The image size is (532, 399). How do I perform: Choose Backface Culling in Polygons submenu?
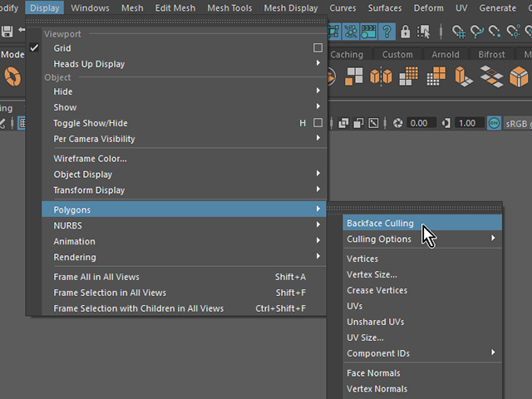pos(422,224)
